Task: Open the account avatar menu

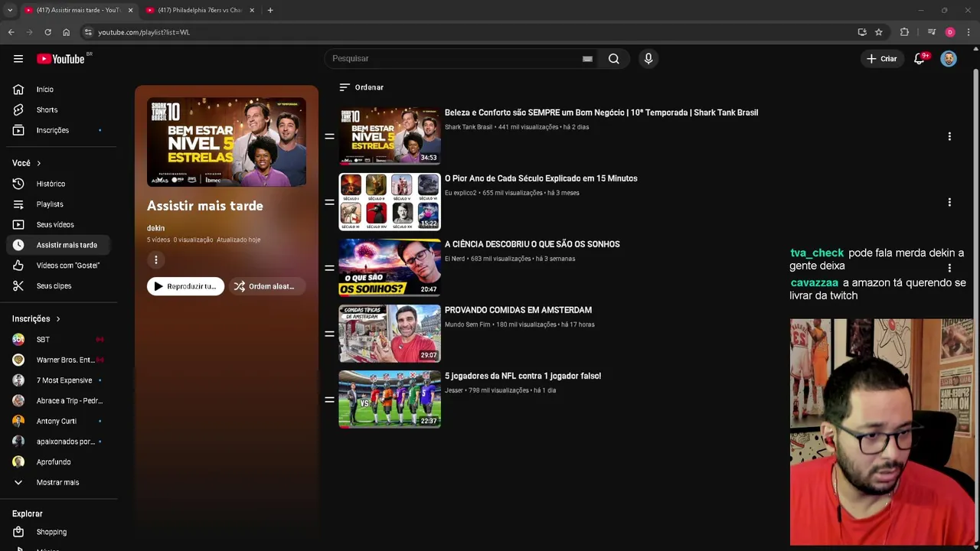Action: point(949,59)
